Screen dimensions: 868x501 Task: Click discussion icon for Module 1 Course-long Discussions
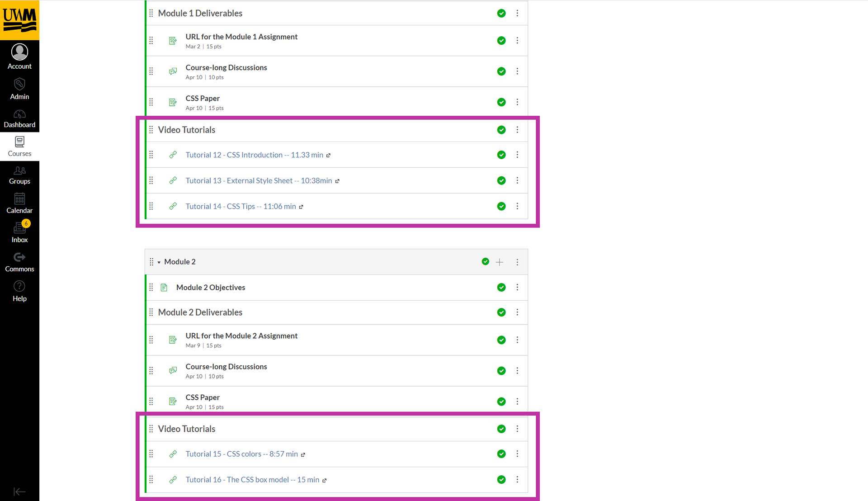tap(173, 71)
